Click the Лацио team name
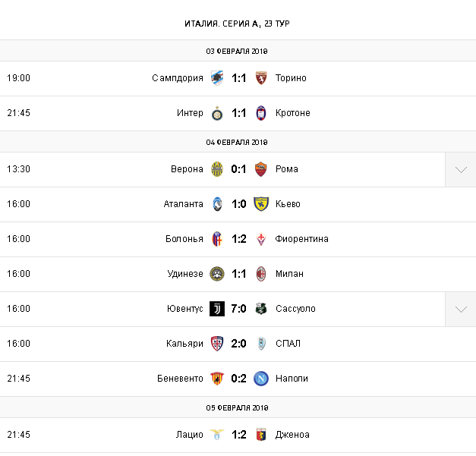This screenshot has width=476, height=456. tap(189, 435)
